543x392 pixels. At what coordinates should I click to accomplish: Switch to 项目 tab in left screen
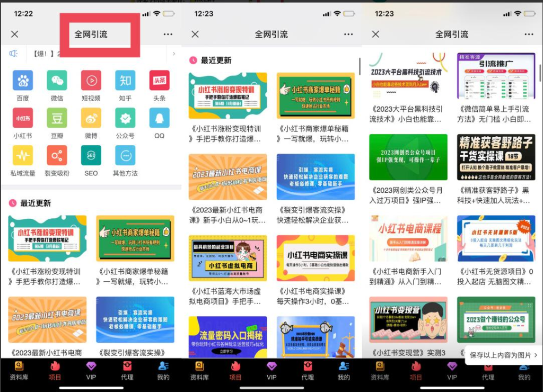pos(55,371)
